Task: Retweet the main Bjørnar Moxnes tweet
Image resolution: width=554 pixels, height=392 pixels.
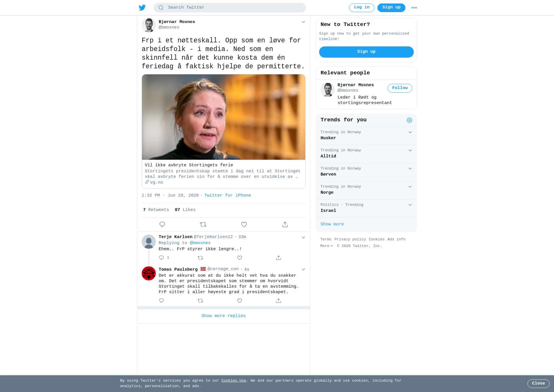Action: [203, 224]
